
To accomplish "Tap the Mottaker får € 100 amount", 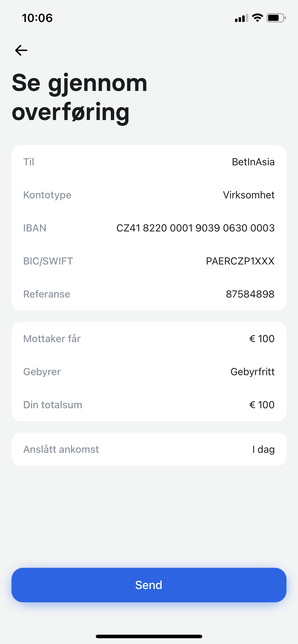I will [x=262, y=339].
